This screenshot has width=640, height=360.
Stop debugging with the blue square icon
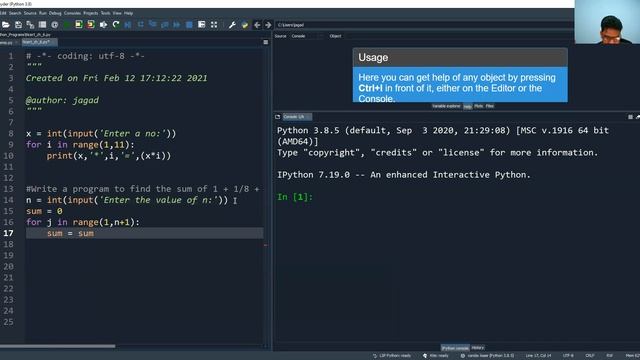click(x=189, y=25)
